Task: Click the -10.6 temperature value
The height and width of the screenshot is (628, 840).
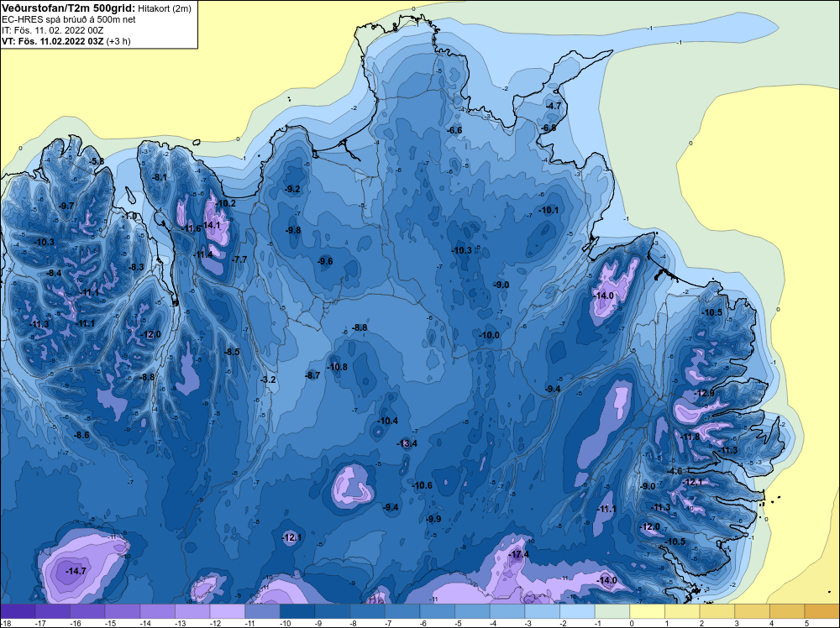Action: pyautogui.click(x=422, y=485)
